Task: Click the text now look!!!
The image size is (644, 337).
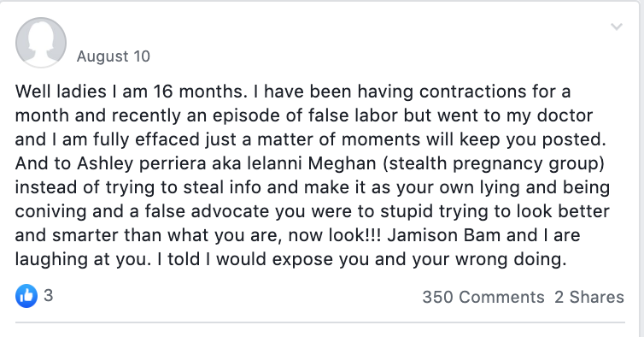Action: (334, 235)
